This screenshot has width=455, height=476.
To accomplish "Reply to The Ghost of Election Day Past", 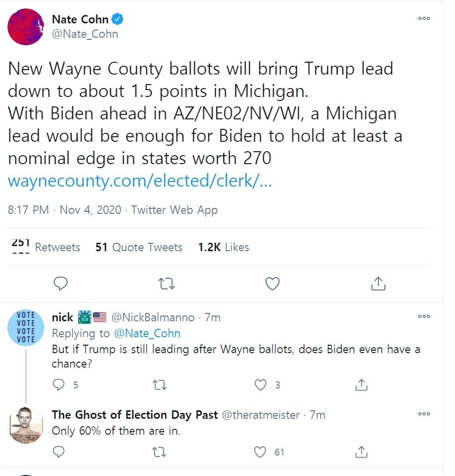I will pos(59,452).
